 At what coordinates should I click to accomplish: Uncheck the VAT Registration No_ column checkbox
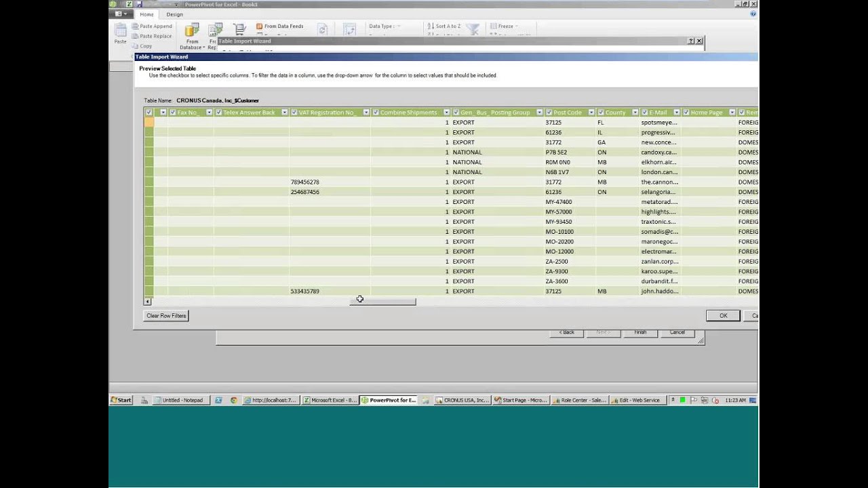294,113
